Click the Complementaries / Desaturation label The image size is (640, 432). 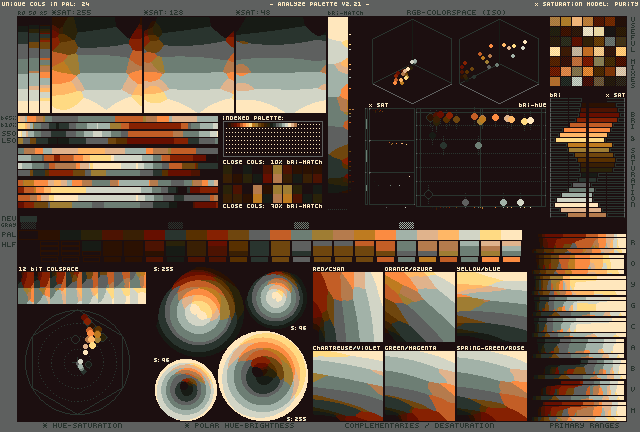point(420,426)
